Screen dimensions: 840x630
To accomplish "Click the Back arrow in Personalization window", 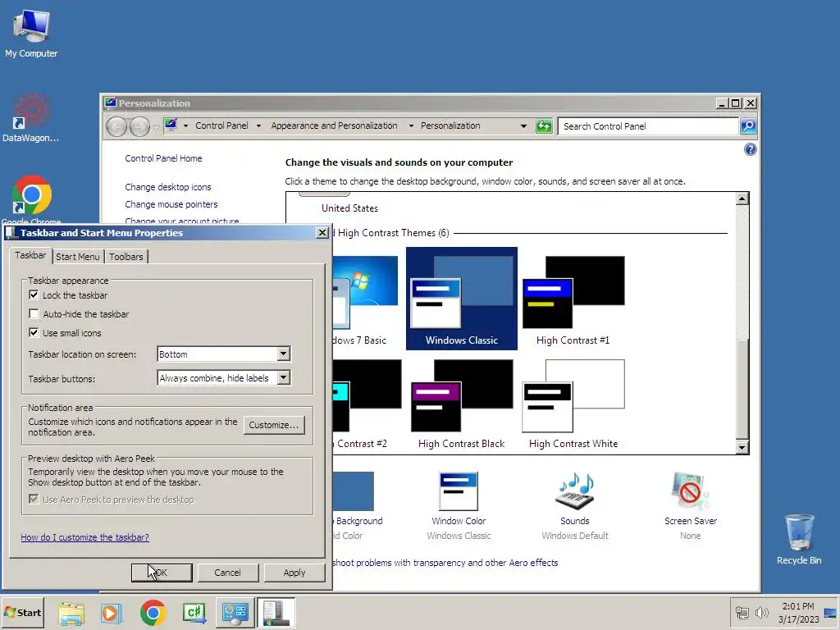I will point(116,126).
